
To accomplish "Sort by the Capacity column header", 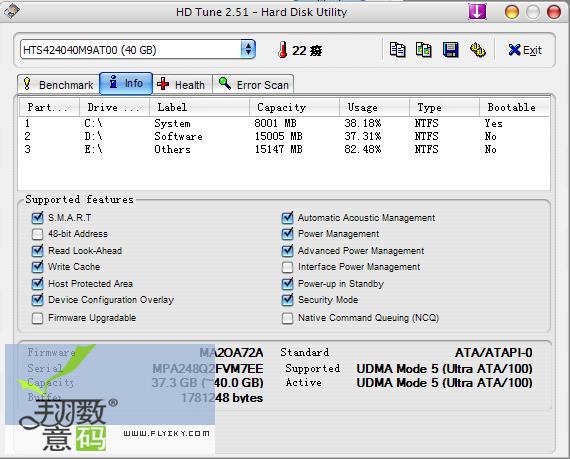I will [x=294, y=107].
